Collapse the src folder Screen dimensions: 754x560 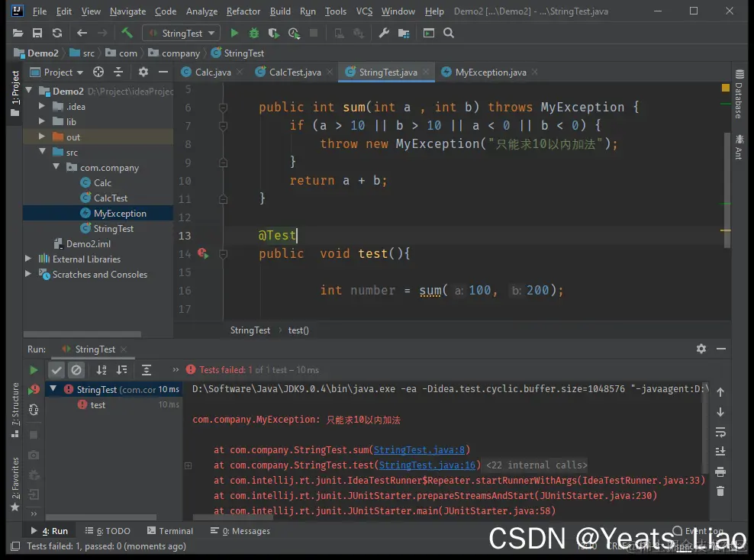42,151
